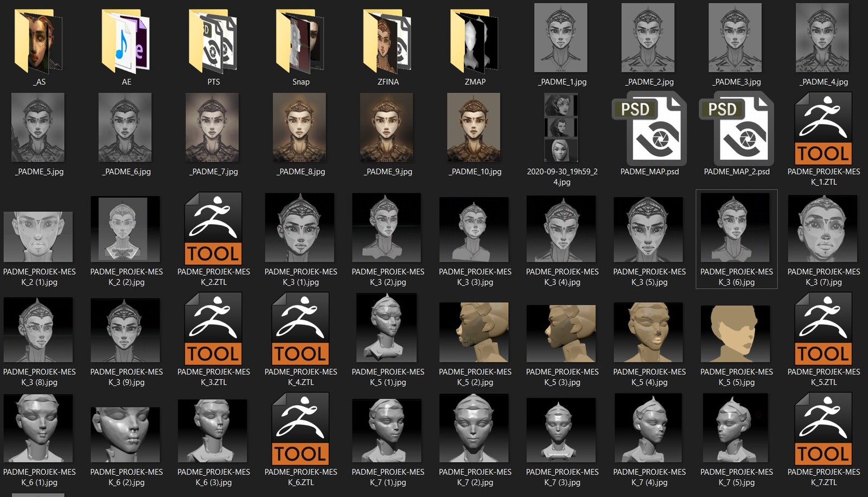The image size is (868, 497).
Task: Select the PADME_PROJEK-MESK_3 (2).jpg thumbnail
Action: (x=387, y=228)
